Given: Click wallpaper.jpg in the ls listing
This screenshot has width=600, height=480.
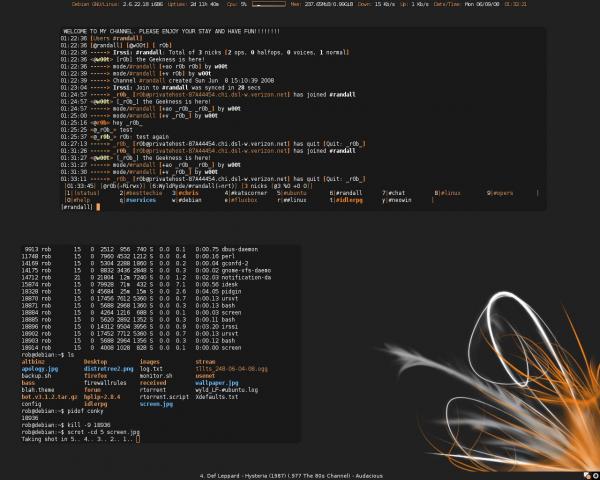Looking at the screenshot, I should (217, 383).
